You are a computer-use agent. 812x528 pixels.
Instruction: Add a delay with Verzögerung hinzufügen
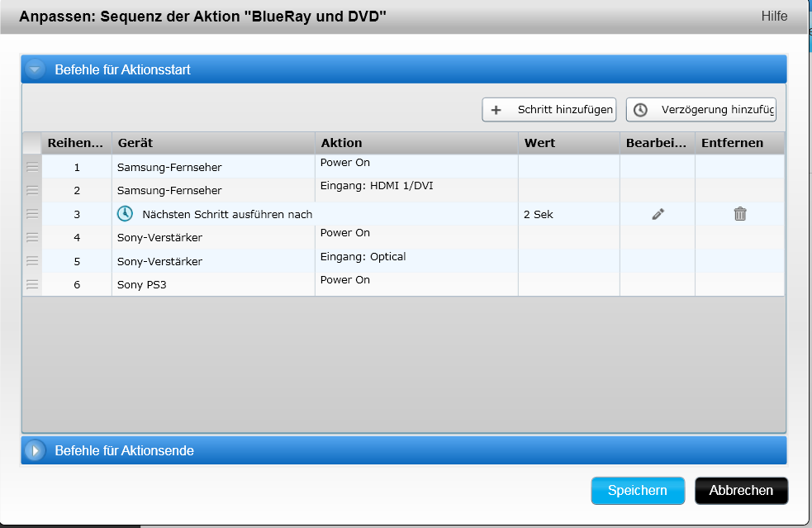tap(700, 110)
